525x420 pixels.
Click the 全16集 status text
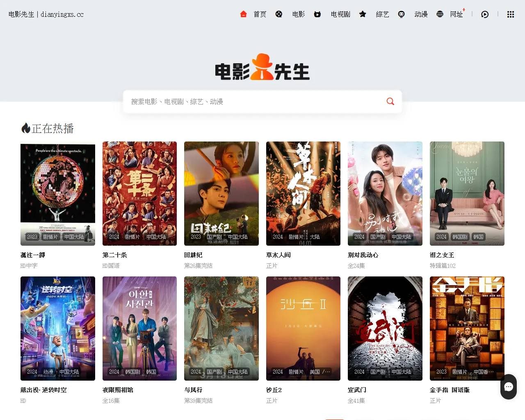point(111,401)
